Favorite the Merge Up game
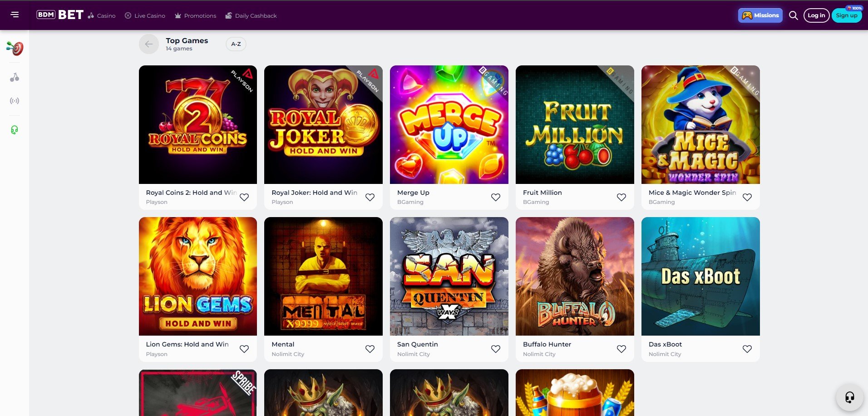The width and height of the screenshot is (868, 416). (496, 197)
